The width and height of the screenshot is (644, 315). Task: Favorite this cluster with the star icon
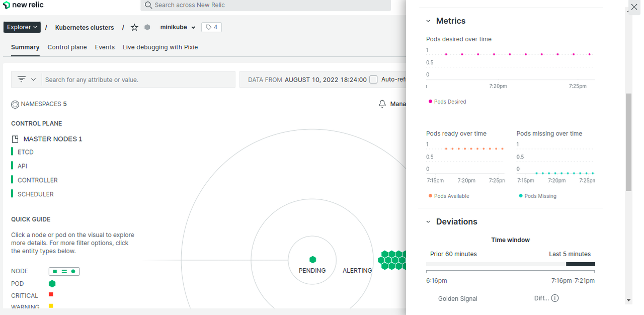(x=134, y=28)
